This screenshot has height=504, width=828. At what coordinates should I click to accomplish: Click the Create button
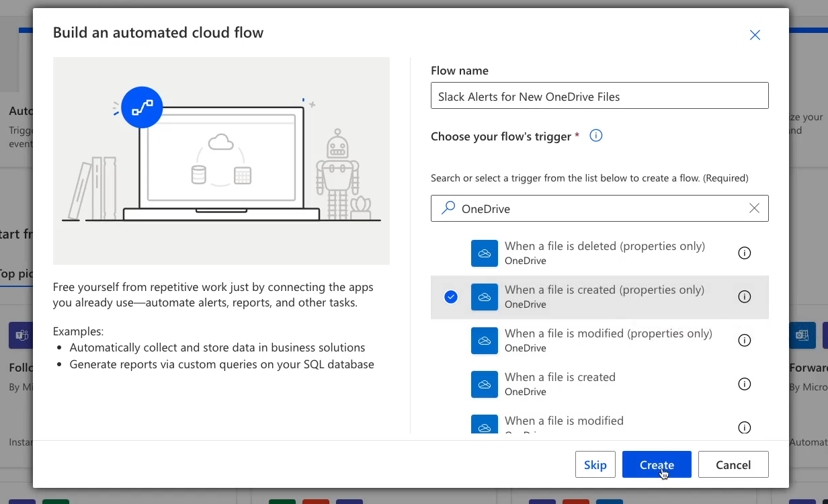pyautogui.click(x=657, y=464)
